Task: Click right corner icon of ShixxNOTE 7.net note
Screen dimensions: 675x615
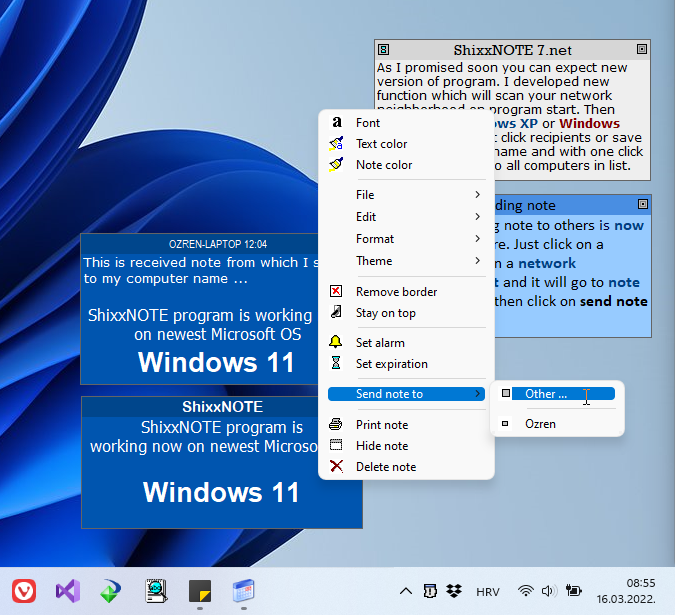Action: coord(642,49)
